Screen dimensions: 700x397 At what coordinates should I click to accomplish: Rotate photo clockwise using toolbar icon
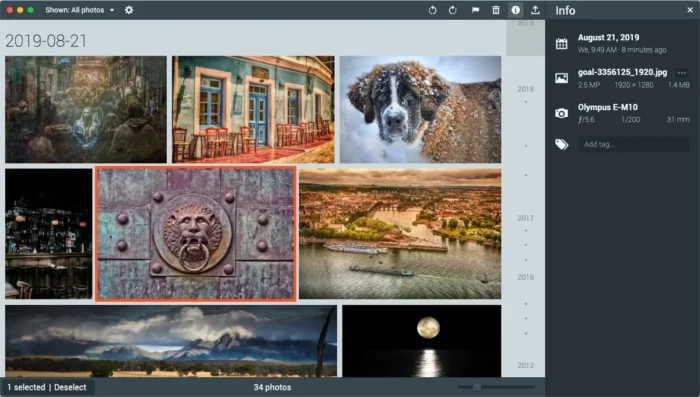[x=453, y=10]
